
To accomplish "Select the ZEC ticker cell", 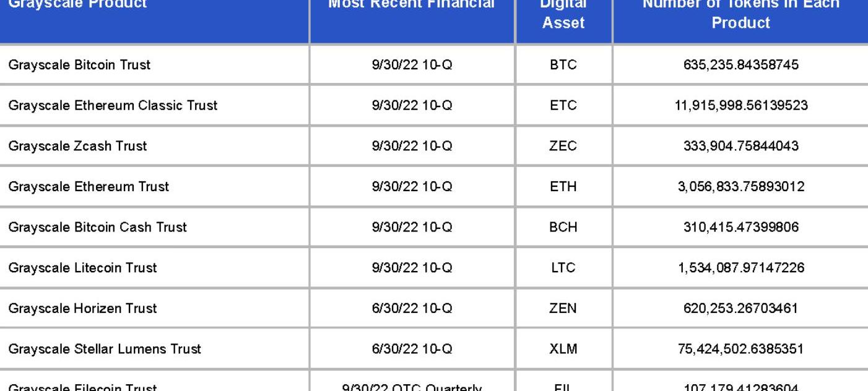I will pyautogui.click(x=563, y=147).
